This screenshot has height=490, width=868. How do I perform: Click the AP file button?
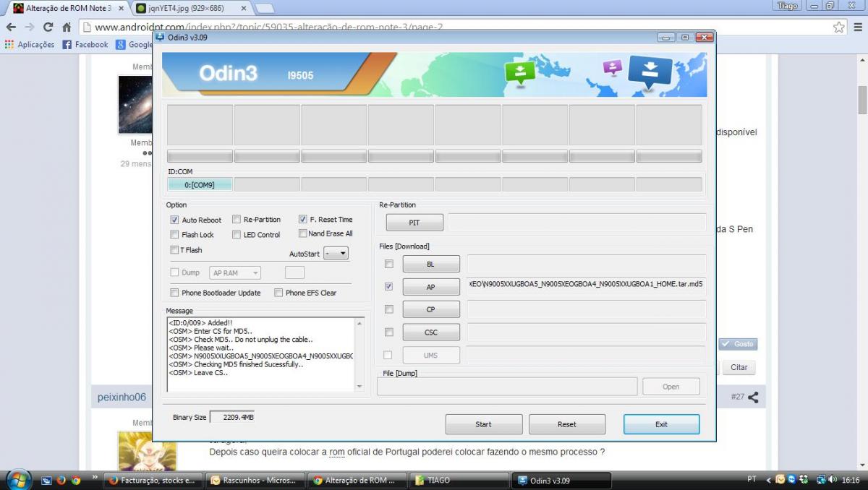(431, 287)
